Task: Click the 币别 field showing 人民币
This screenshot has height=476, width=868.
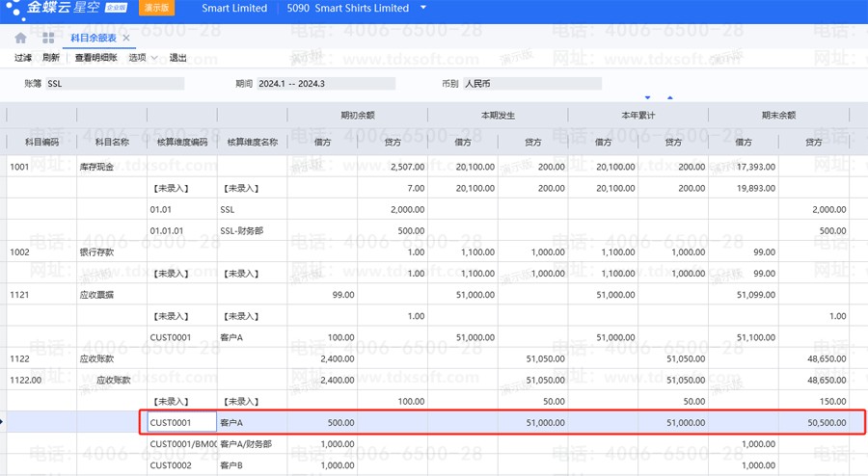Action: tap(531, 84)
